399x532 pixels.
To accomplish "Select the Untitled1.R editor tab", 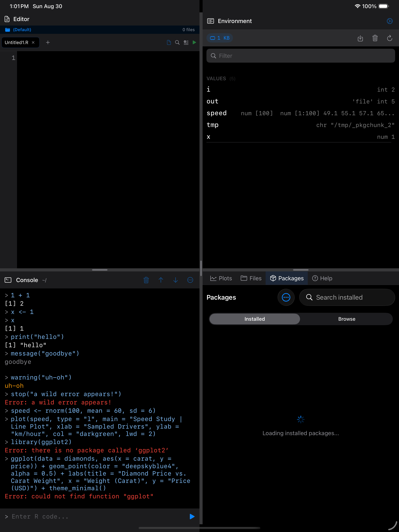I will coord(20,43).
